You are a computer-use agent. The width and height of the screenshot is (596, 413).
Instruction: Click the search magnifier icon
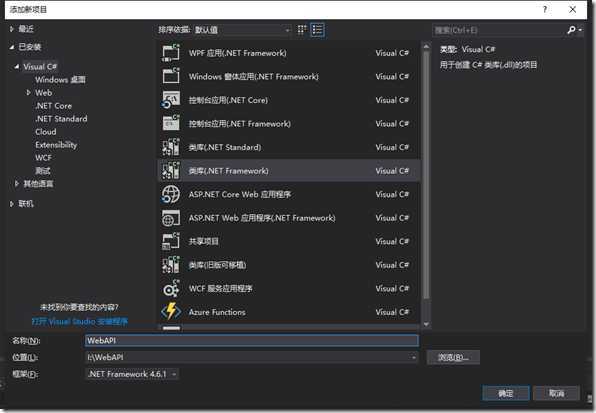(571, 30)
